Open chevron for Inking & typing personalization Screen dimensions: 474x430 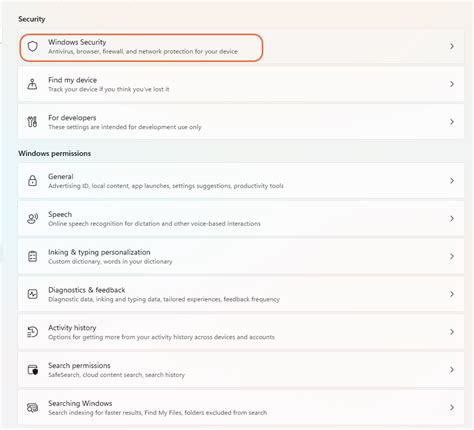[452, 256]
